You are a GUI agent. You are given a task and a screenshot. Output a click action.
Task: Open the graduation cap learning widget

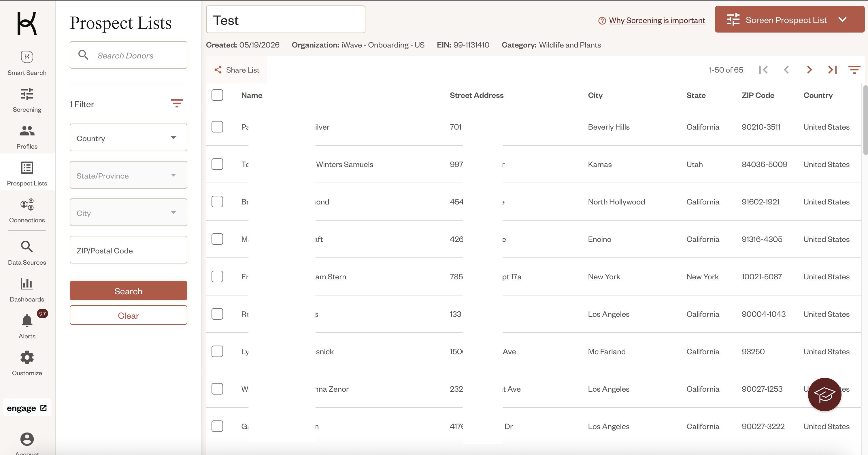coord(824,394)
